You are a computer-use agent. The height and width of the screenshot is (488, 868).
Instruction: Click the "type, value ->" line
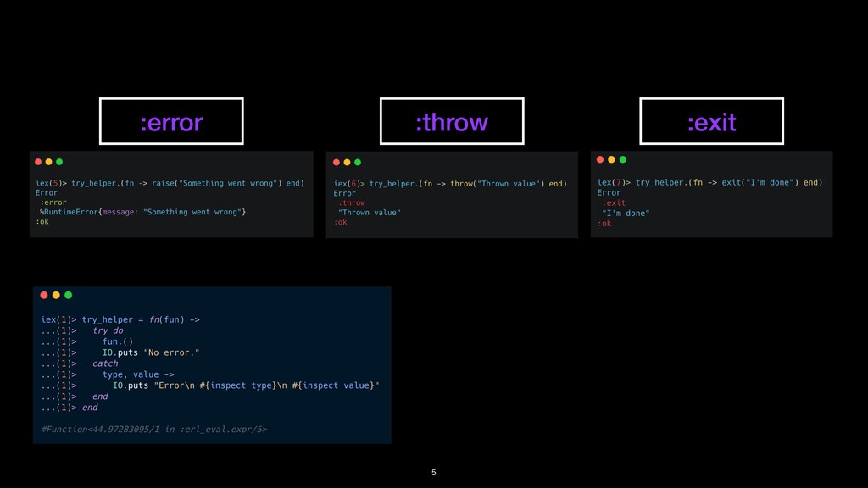pyautogui.click(x=108, y=374)
